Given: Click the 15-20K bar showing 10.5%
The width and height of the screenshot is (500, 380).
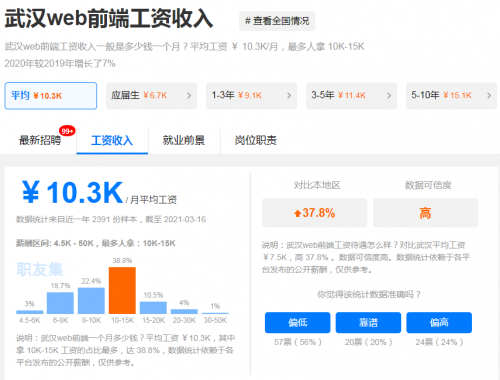Looking at the screenshot, I should pyautogui.click(x=153, y=308).
